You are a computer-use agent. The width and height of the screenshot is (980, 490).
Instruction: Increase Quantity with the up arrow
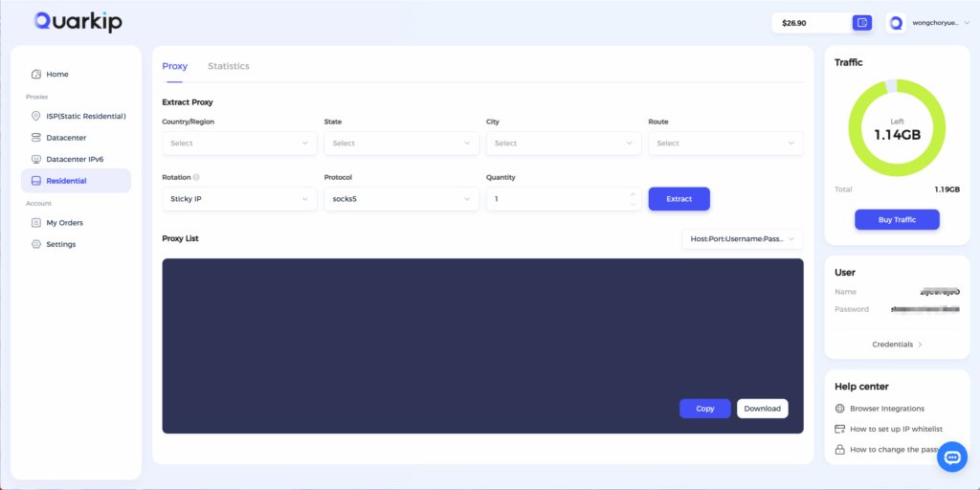pos(633,194)
